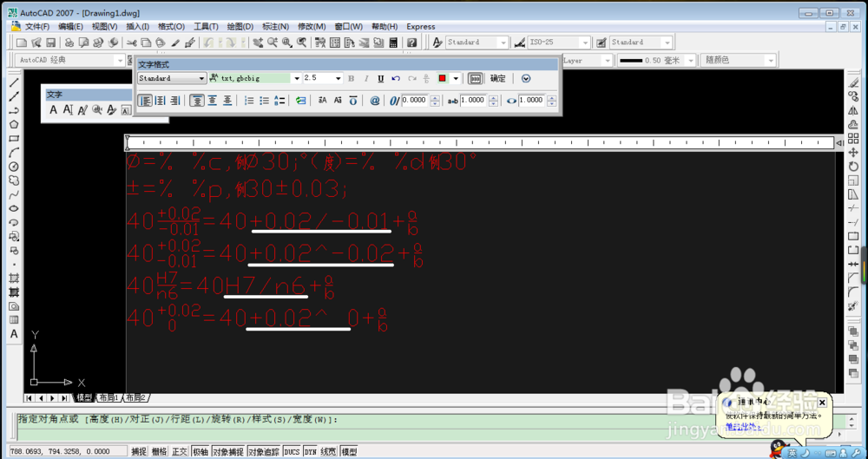Open the QuickCalc calculator icon
Image resolution: width=868 pixels, height=459 pixels.
[x=393, y=42]
